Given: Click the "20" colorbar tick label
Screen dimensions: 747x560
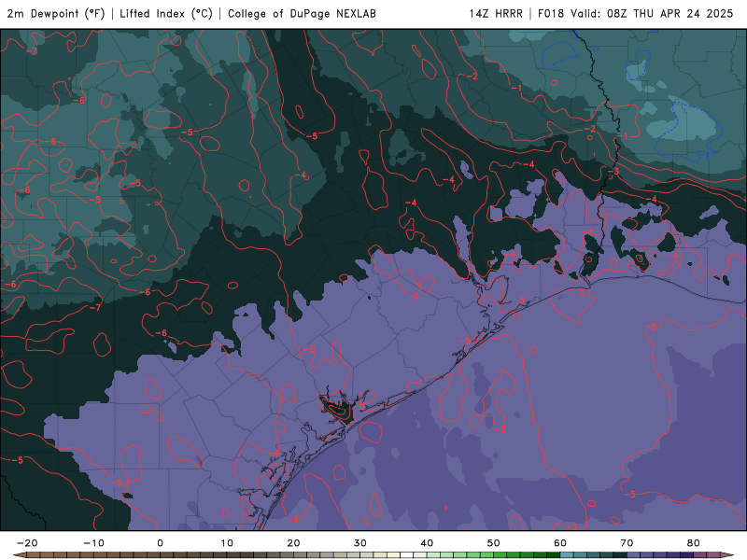Looking at the screenshot, I should [293, 543].
